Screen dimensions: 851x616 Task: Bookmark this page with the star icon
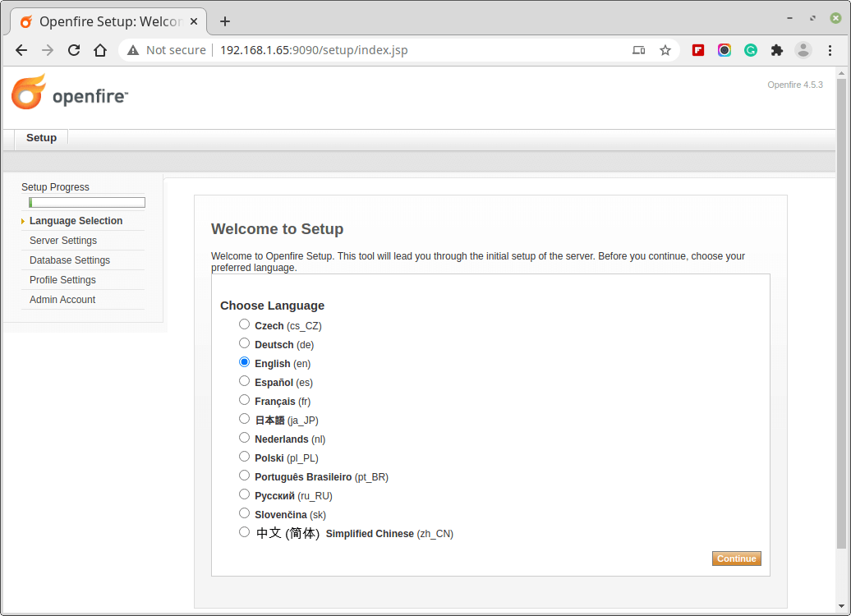(665, 50)
